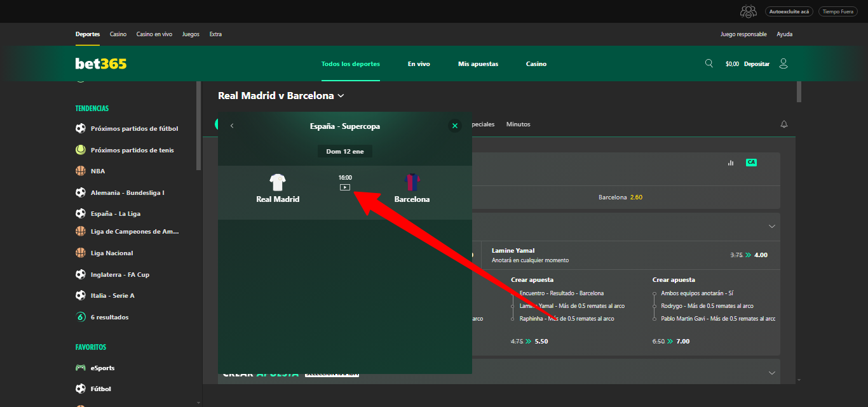Screen dimensions: 868x407
Task: Click soccer ball icon beside Fútbol favorite
Action: point(81,389)
